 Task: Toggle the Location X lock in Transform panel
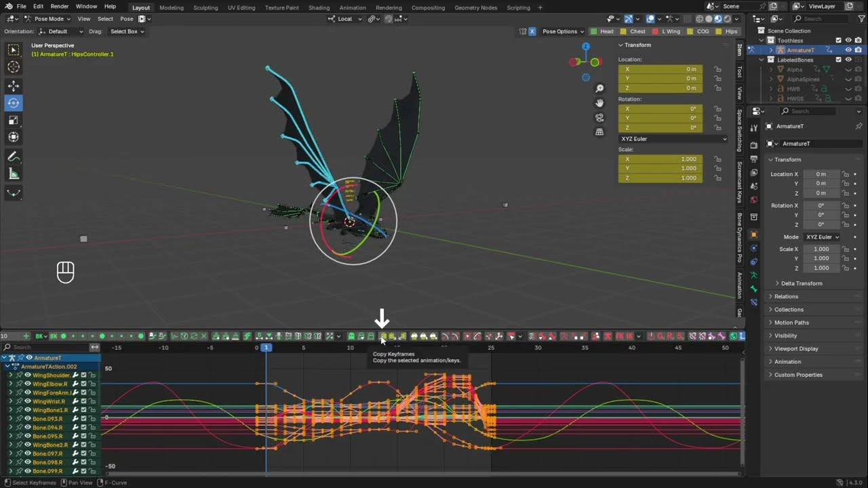pyautogui.click(x=717, y=69)
